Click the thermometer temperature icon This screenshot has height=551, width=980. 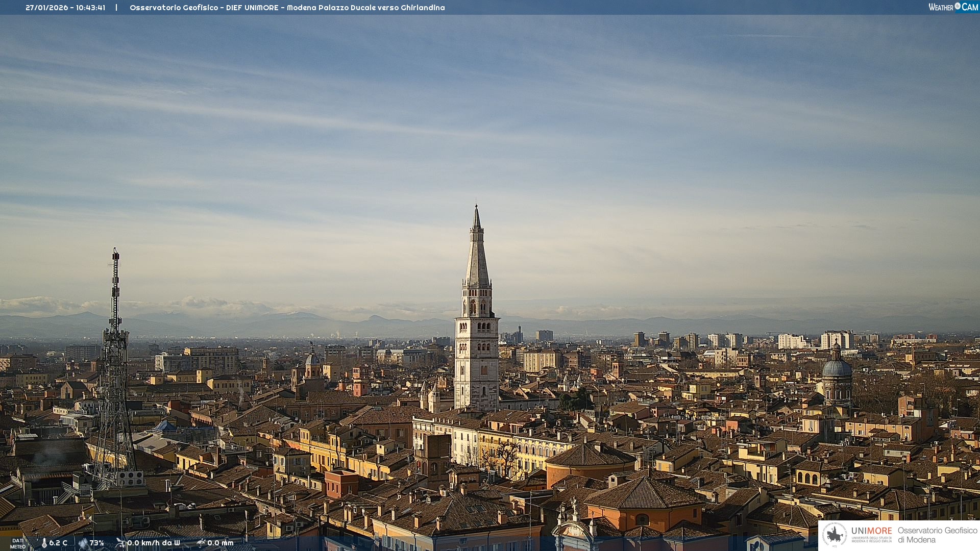44,543
